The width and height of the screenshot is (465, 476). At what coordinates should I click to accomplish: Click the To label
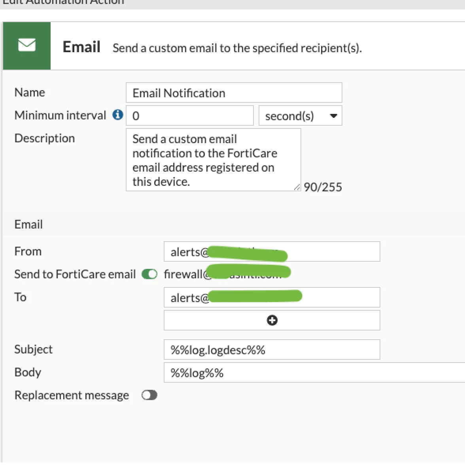click(20, 297)
